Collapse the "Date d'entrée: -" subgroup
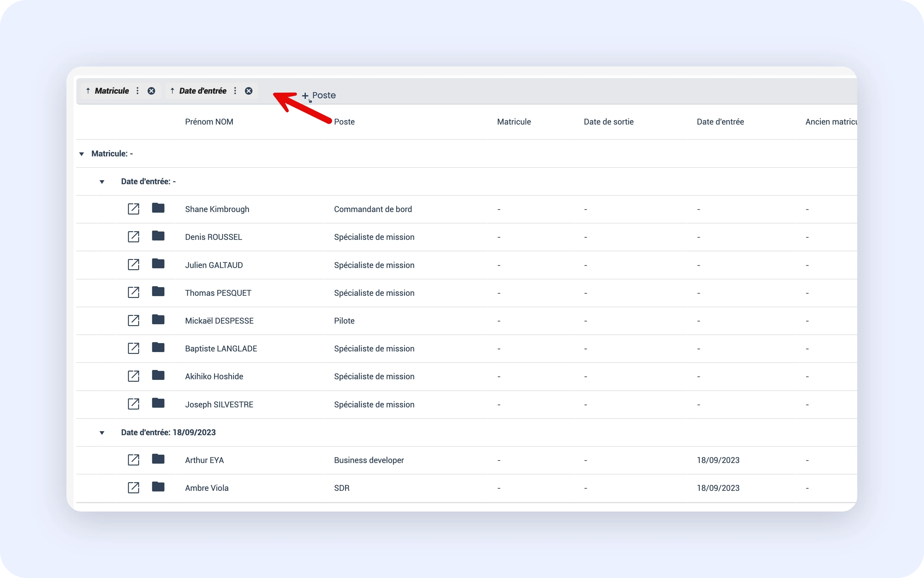The width and height of the screenshot is (924, 578). [102, 182]
